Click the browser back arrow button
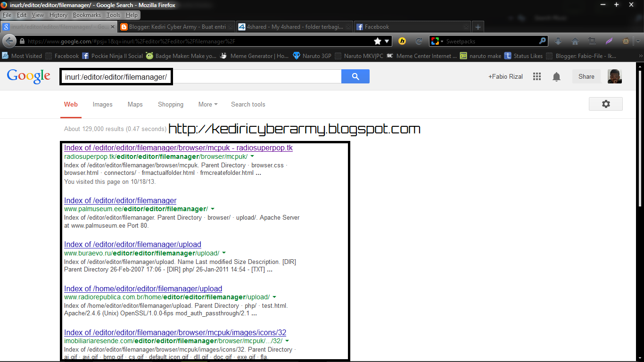 pyautogui.click(x=9, y=41)
